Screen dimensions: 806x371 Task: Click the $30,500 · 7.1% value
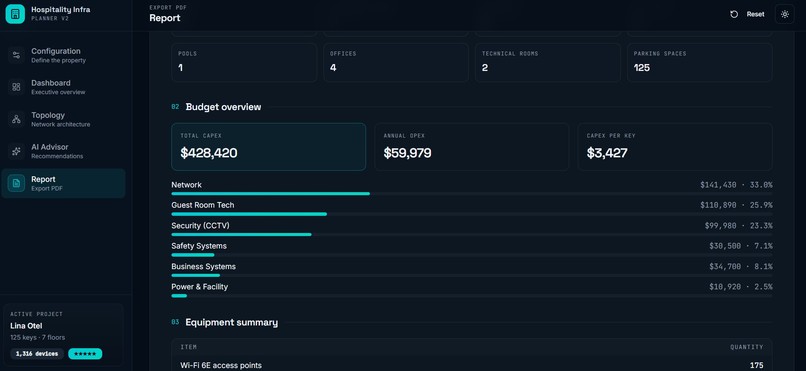pos(741,246)
